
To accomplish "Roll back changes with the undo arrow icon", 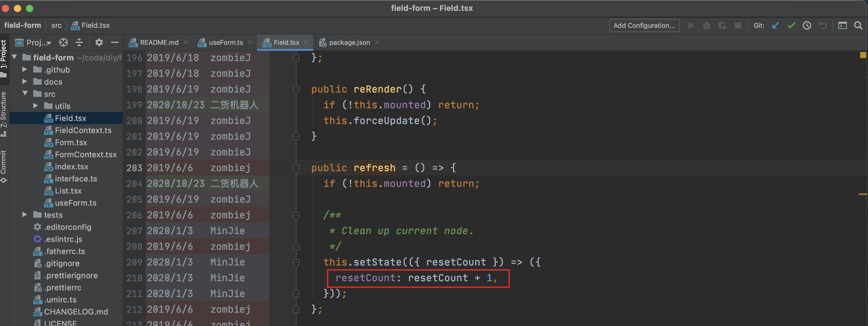I will (823, 25).
